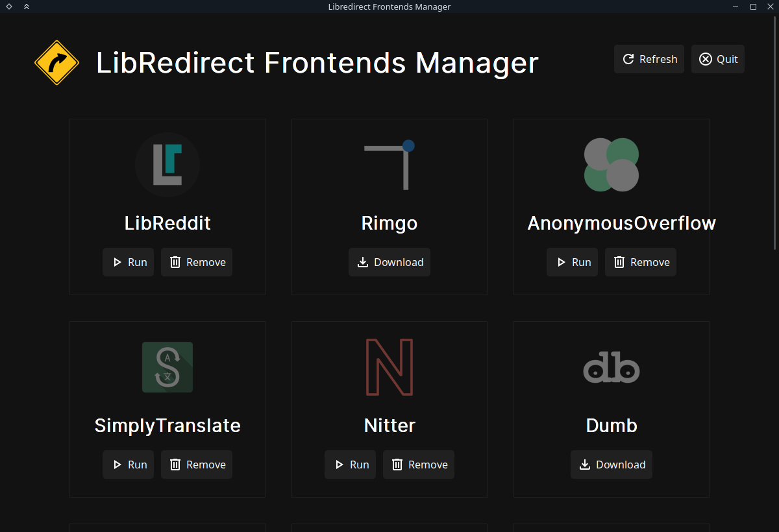Maximize the Frontends Manager window

point(753,6)
